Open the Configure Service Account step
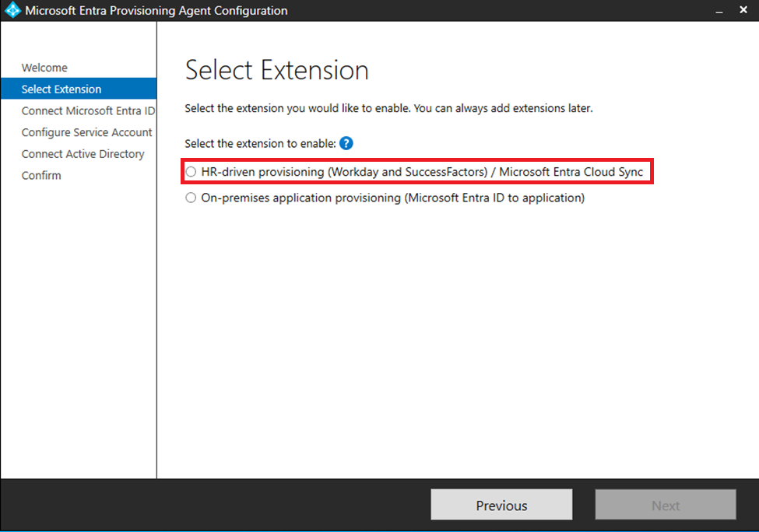The width and height of the screenshot is (759, 532). [x=86, y=132]
